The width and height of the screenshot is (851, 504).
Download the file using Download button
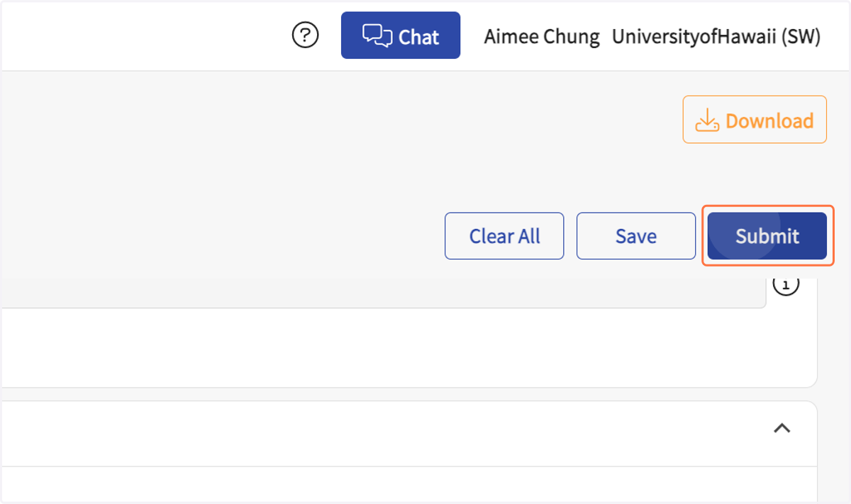[x=755, y=120]
